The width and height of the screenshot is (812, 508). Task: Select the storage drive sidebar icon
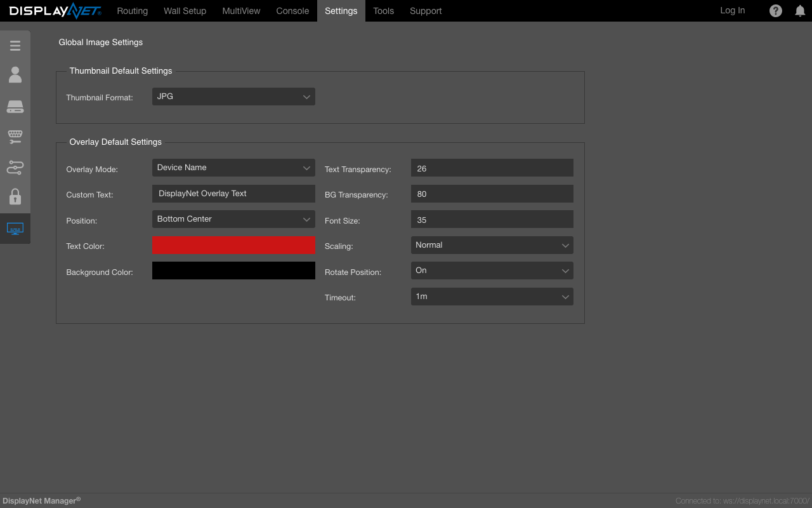point(15,107)
